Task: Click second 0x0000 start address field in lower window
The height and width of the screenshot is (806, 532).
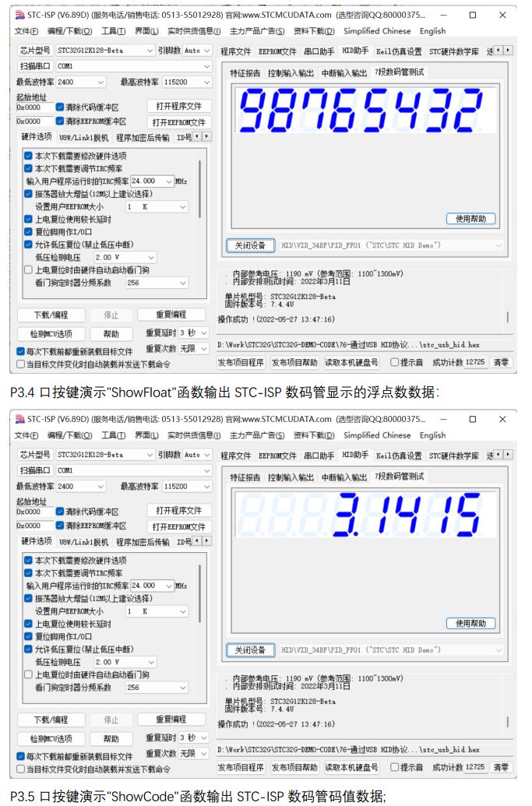Action: tap(34, 526)
